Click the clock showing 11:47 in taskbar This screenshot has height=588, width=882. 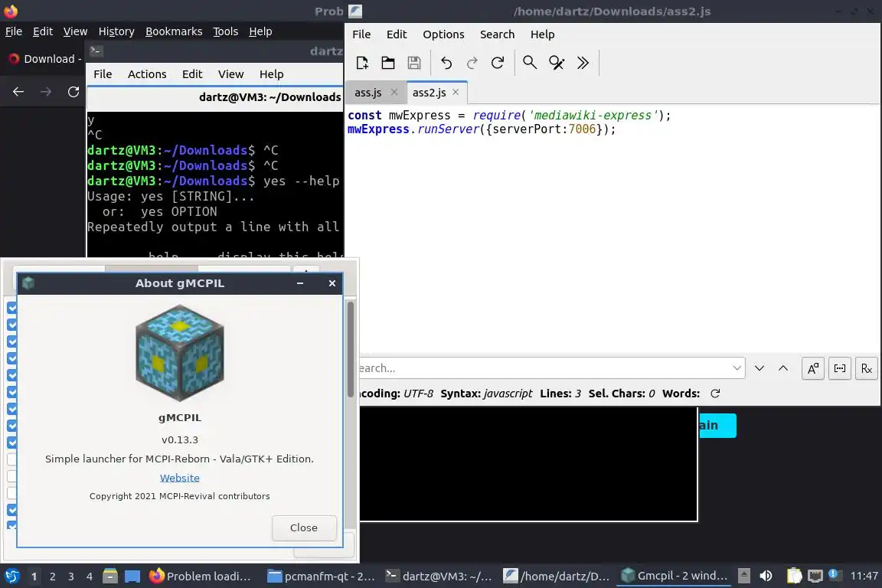tap(864, 576)
